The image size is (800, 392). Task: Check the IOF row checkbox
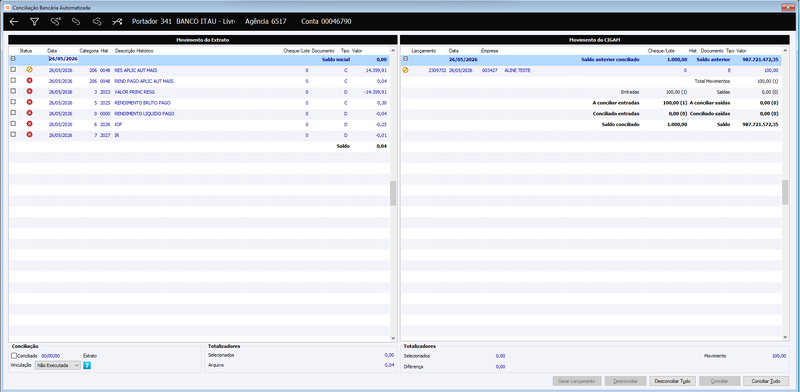13,123
